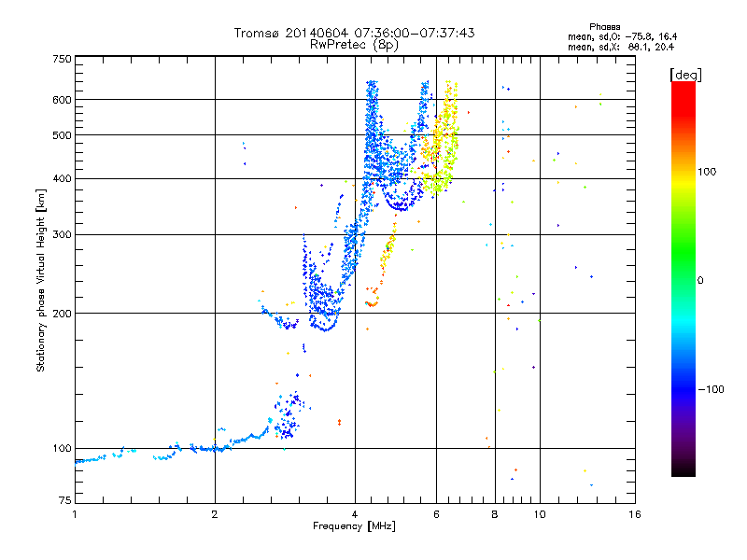Click the 750 height tick label
747x560 pixels.
pyautogui.click(x=63, y=59)
